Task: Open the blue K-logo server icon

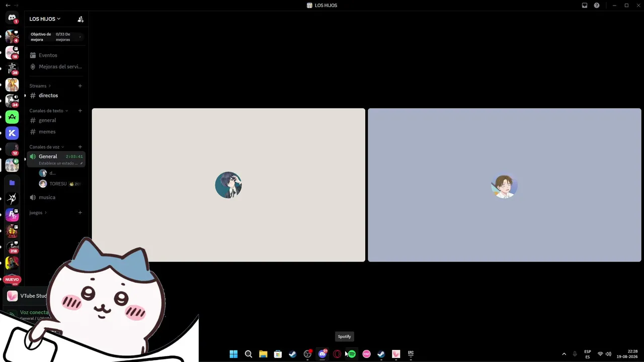Action: tap(12, 133)
